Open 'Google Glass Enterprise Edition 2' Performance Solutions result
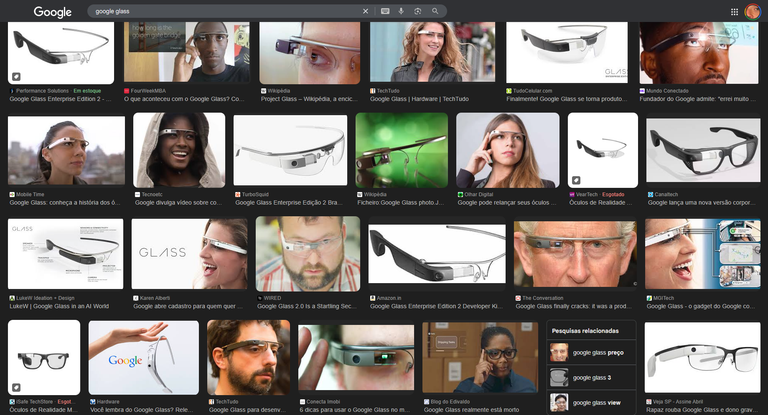The height and width of the screenshot is (415, 768). point(60,99)
